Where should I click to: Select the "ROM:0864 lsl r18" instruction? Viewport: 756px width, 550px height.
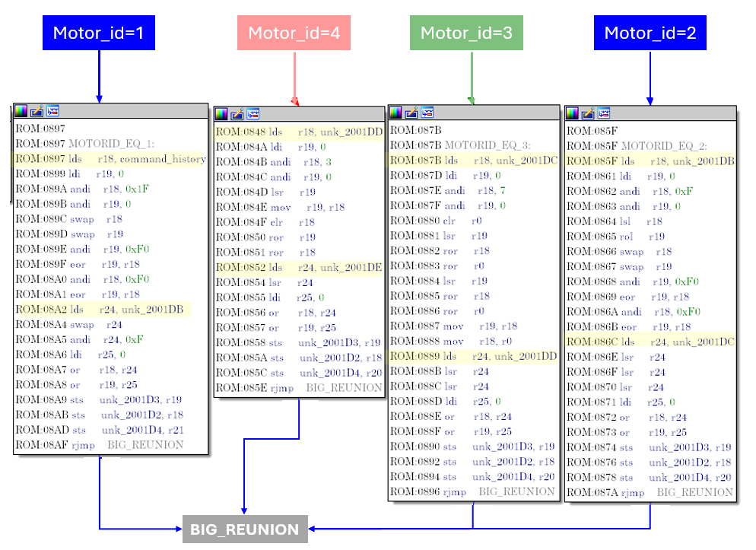tap(615, 221)
